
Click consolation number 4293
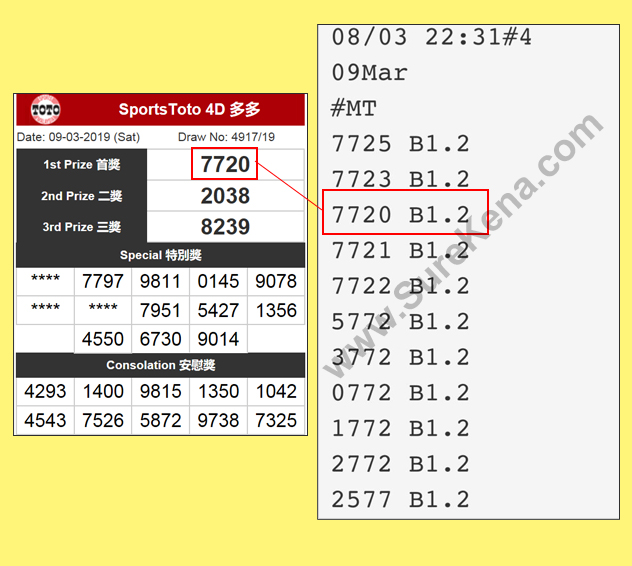pyautogui.click(x=45, y=391)
